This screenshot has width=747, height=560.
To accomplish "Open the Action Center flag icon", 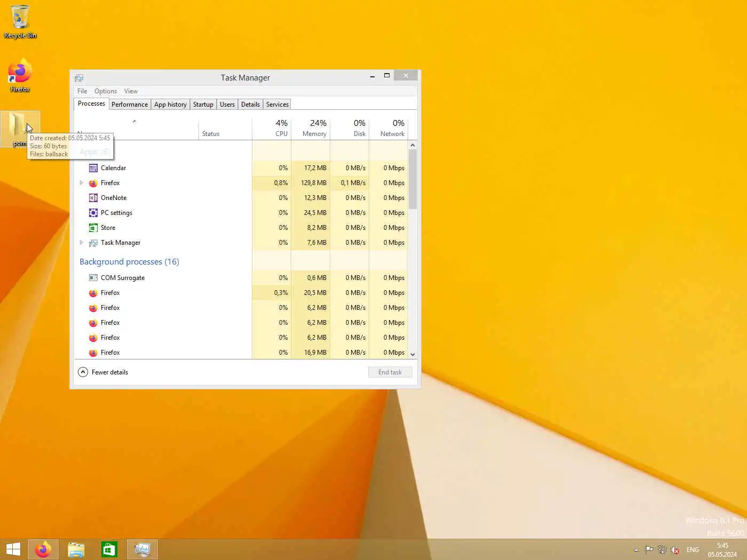I will (649, 550).
